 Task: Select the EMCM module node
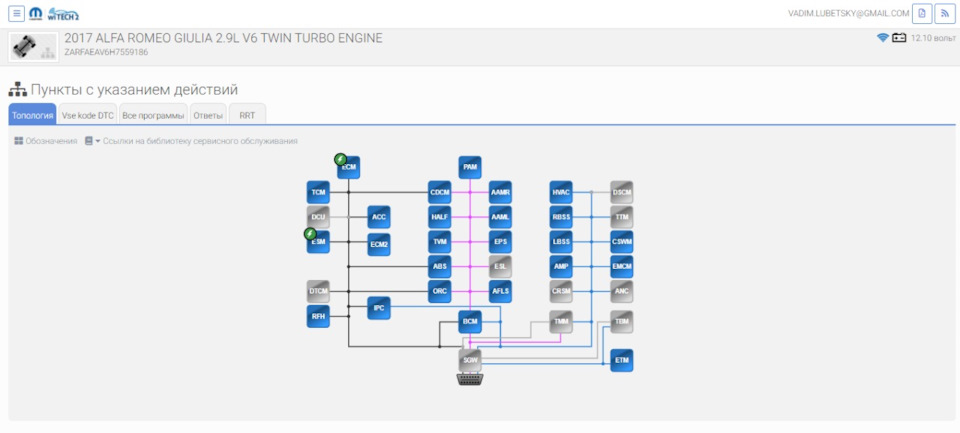pos(622,266)
